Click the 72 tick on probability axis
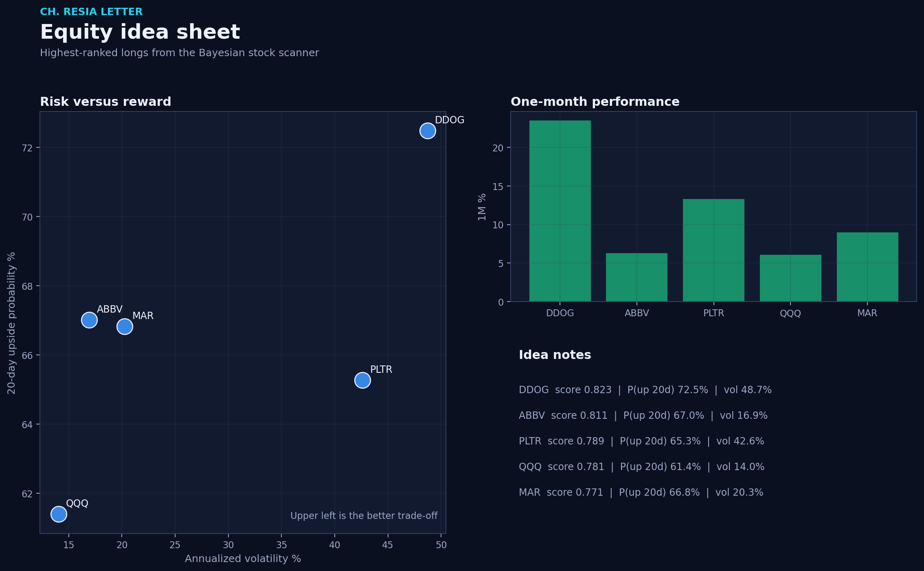 click(27, 148)
